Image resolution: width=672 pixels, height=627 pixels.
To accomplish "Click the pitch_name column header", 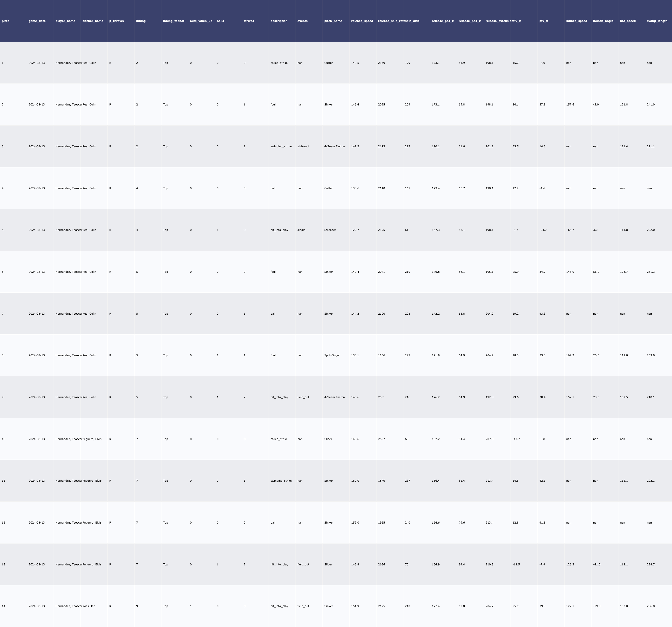I will coord(333,21).
